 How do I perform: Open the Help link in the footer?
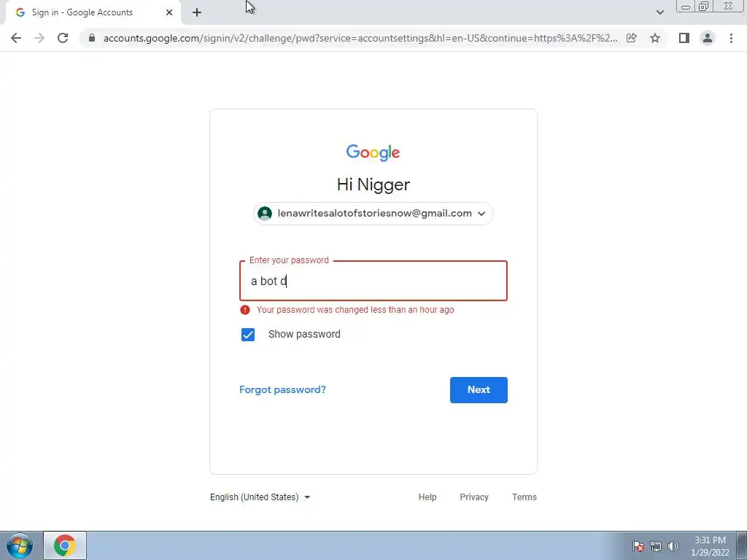tap(427, 497)
